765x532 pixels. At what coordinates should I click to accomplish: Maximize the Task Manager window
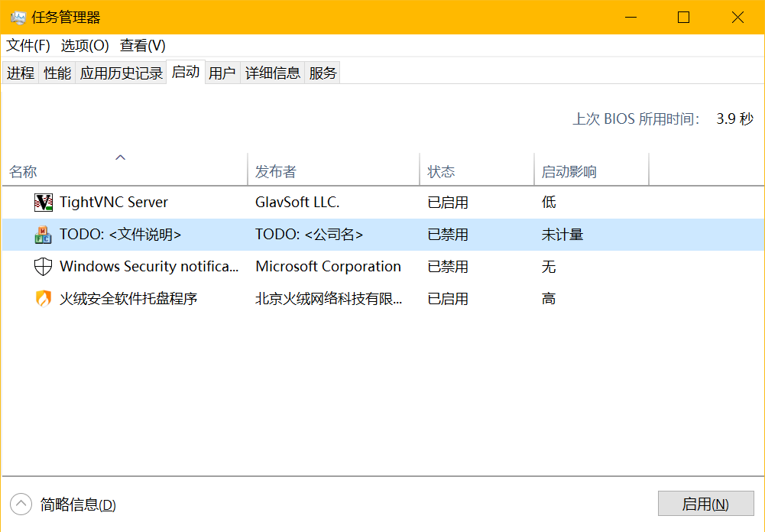point(683,18)
